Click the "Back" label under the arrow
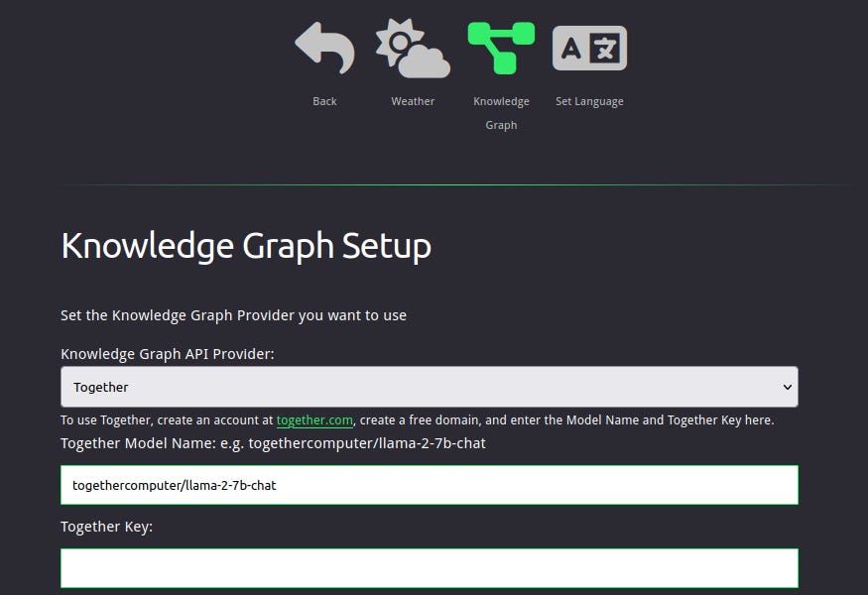868x595 pixels. pos(323,100)
